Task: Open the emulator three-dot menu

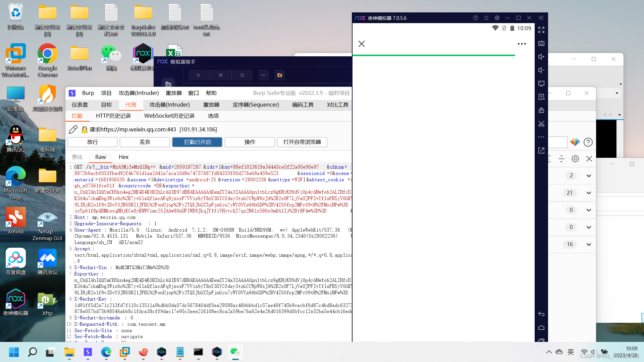Action: [522, 44]
